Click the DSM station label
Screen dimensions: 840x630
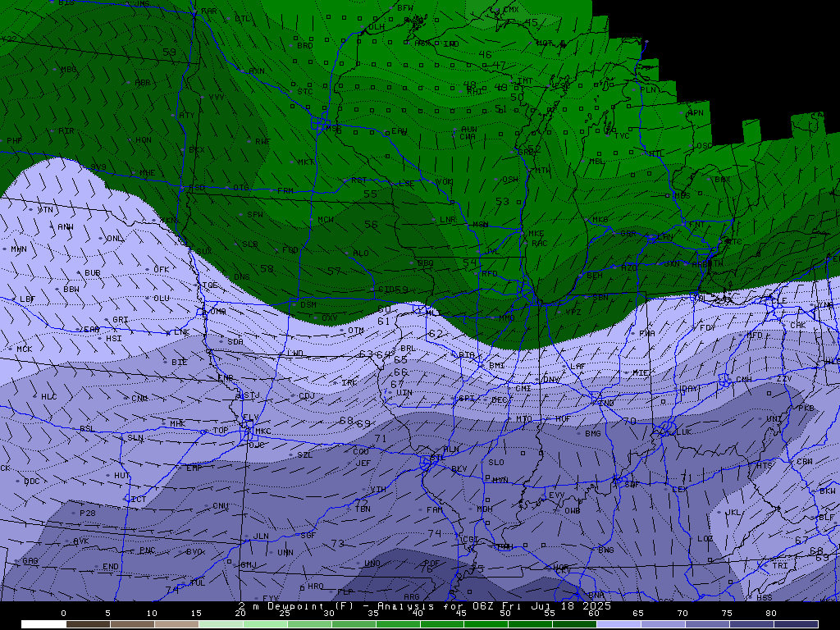tap(308, 304)
